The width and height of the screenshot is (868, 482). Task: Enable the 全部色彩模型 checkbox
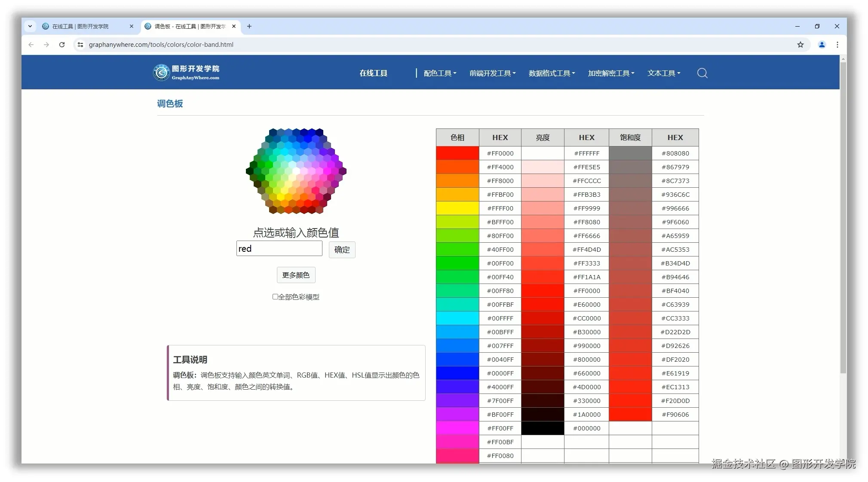point(275,296)
